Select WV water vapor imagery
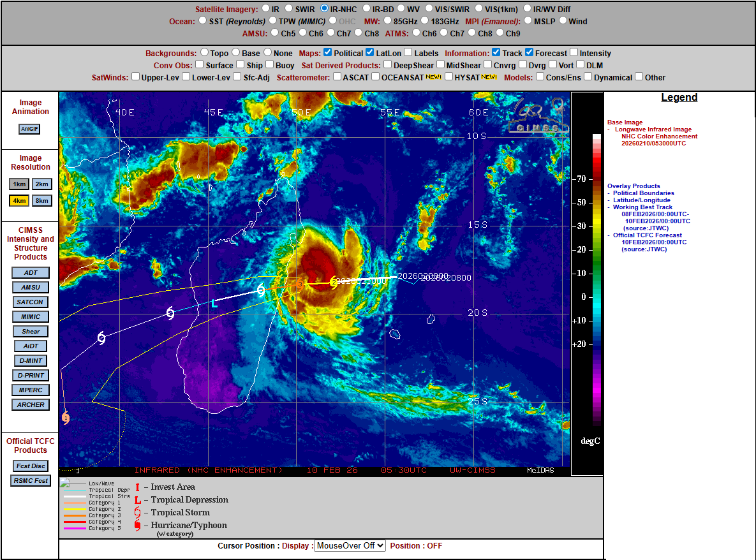 pyautogui.click(x=401, y=8)
